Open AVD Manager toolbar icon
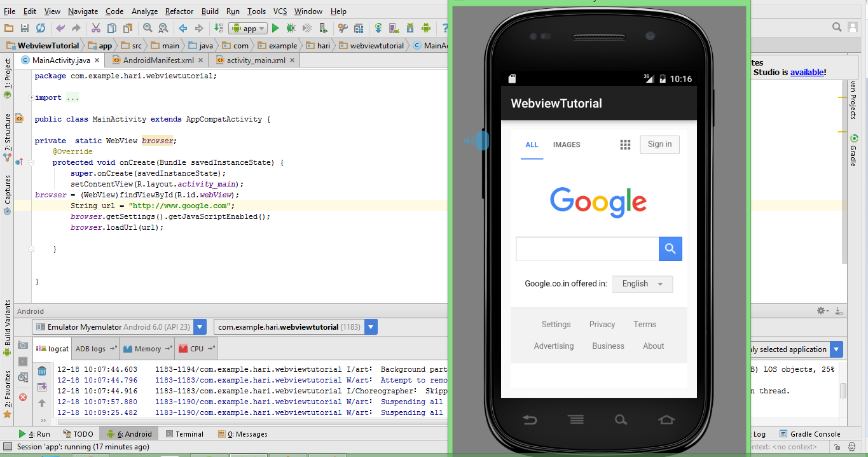 pyautogui.click(x=394, y=28)
